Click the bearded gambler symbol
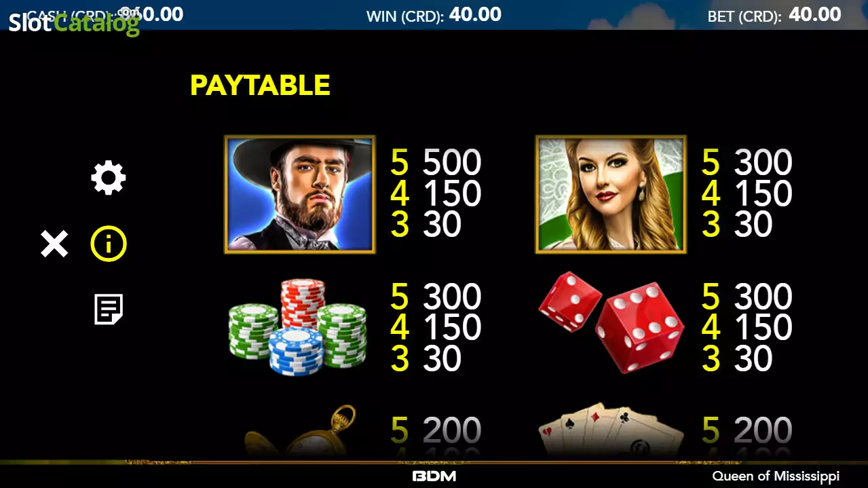 coord(300,194)
